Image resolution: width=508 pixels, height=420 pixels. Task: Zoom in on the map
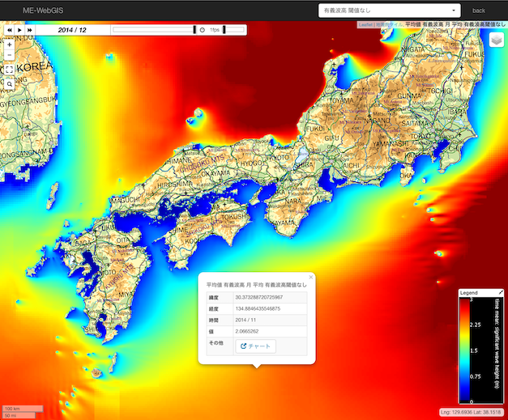click(x=10, y=45)
